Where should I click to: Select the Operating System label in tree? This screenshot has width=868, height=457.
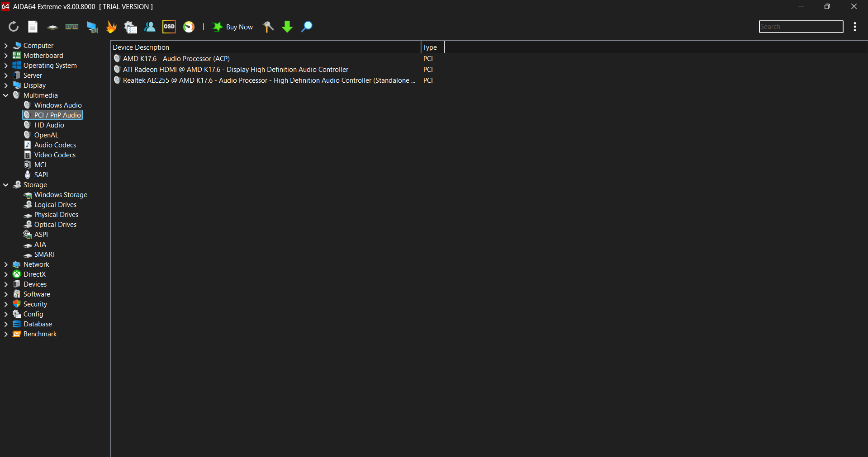(50, 66)
